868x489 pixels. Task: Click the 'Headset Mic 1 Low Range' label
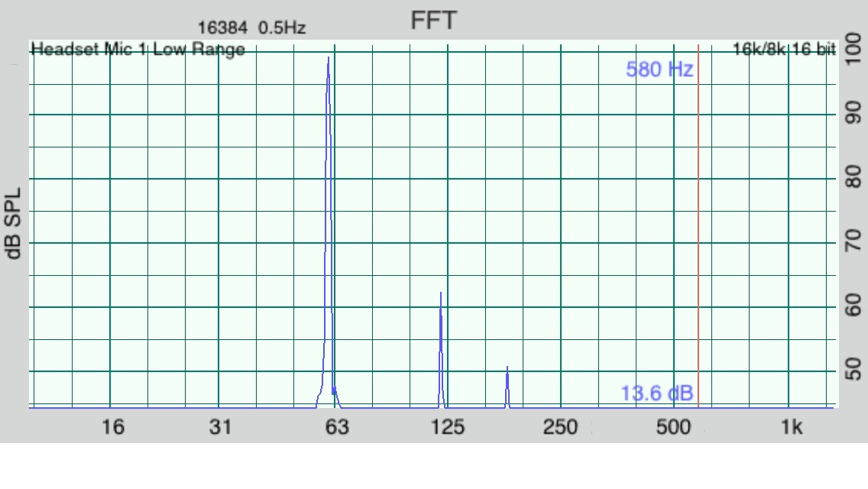138,50
